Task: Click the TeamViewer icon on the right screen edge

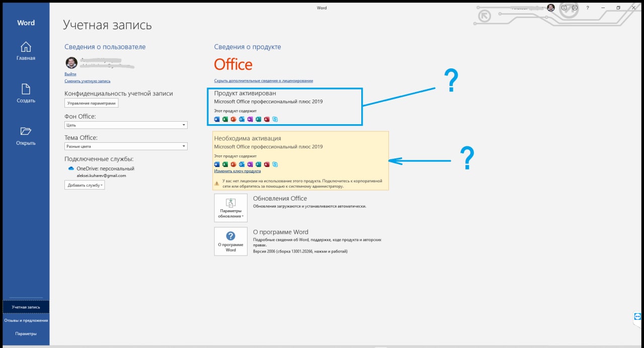Action: click(638, 316)
